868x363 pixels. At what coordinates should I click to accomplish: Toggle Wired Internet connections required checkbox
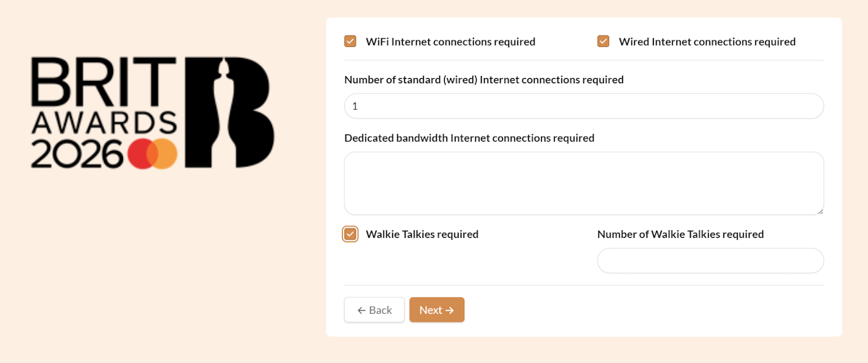(x=603, y=41)
